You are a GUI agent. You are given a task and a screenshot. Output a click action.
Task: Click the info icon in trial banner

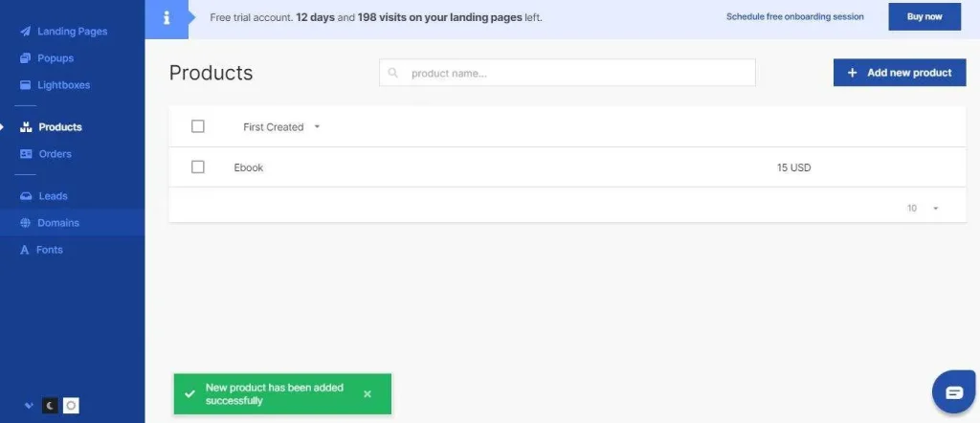point(167,17)
